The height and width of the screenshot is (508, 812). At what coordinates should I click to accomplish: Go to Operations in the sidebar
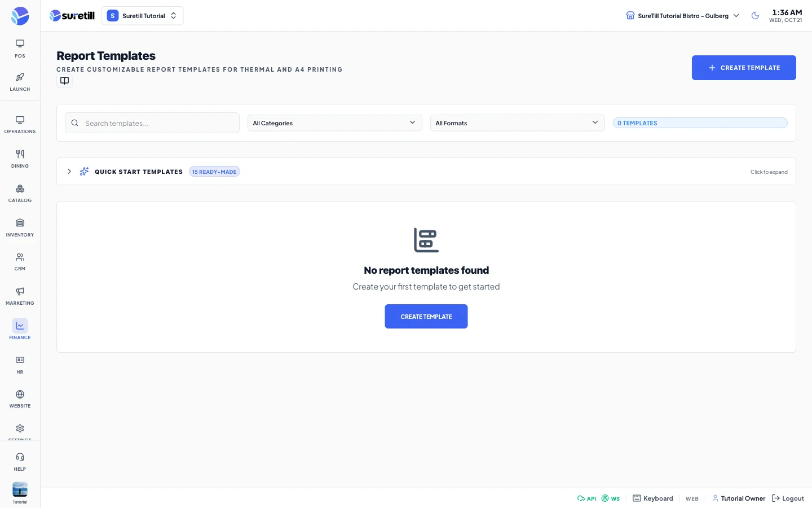20,125
